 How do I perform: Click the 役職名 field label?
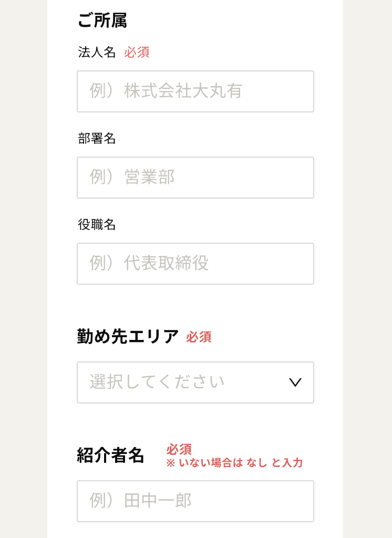(x=97, y=225)
